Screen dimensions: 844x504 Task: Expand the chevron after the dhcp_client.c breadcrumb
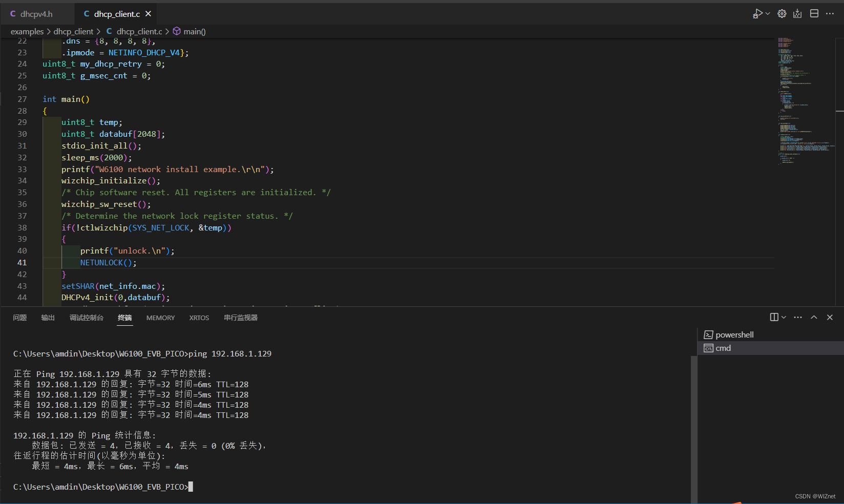click(167, 32)
